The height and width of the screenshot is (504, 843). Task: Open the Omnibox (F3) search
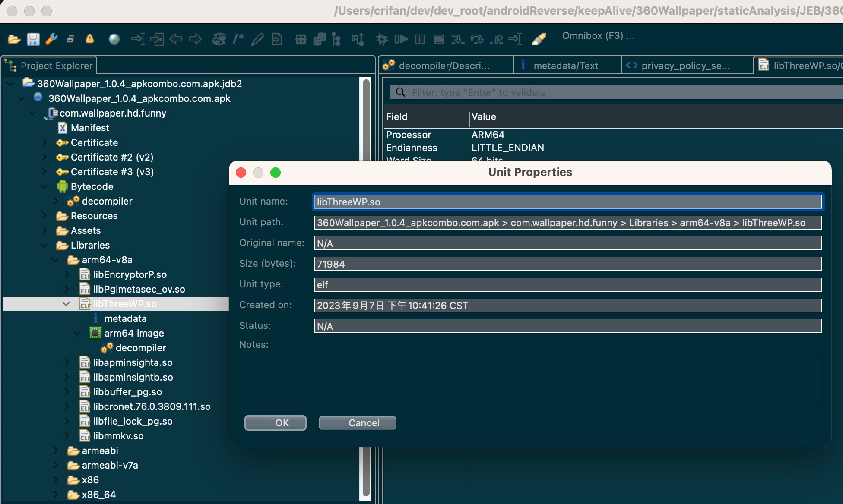599,36
